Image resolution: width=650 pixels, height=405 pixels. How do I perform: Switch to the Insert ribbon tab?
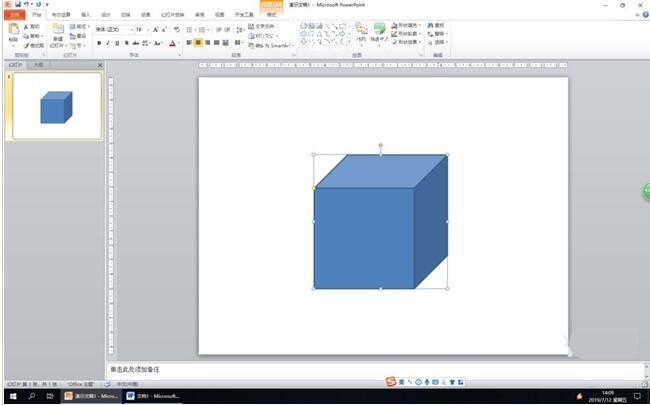click(86, 15)
